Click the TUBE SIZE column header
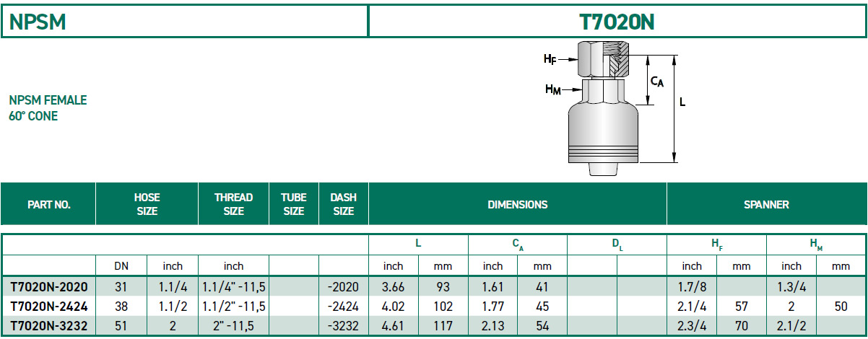The image size is (868, 339). point(294,204)
